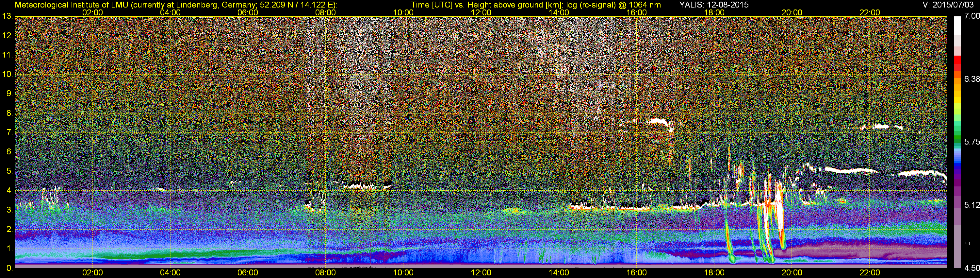Click the 18:00 label on the top time axis

coord(714,12)
